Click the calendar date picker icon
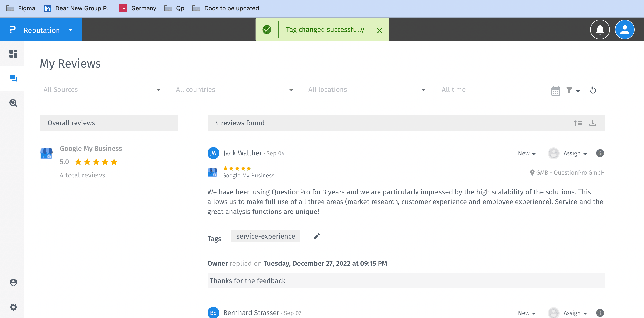644x318 pixels. tap(555, 91)
